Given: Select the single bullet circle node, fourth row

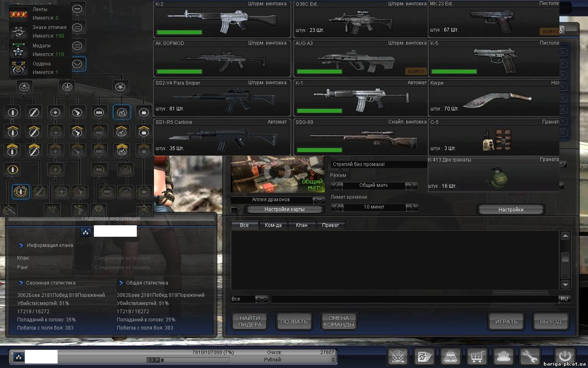Looking at the screenshot, I should 13,169.
